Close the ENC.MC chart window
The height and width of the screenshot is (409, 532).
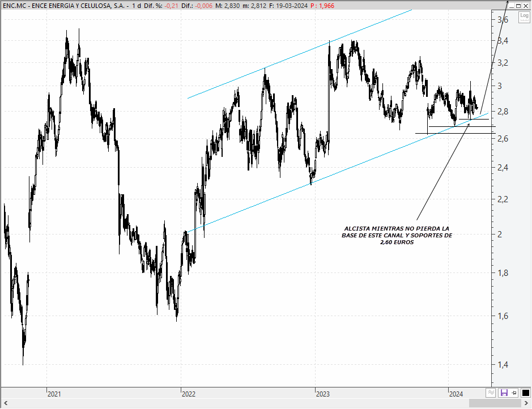526,6
